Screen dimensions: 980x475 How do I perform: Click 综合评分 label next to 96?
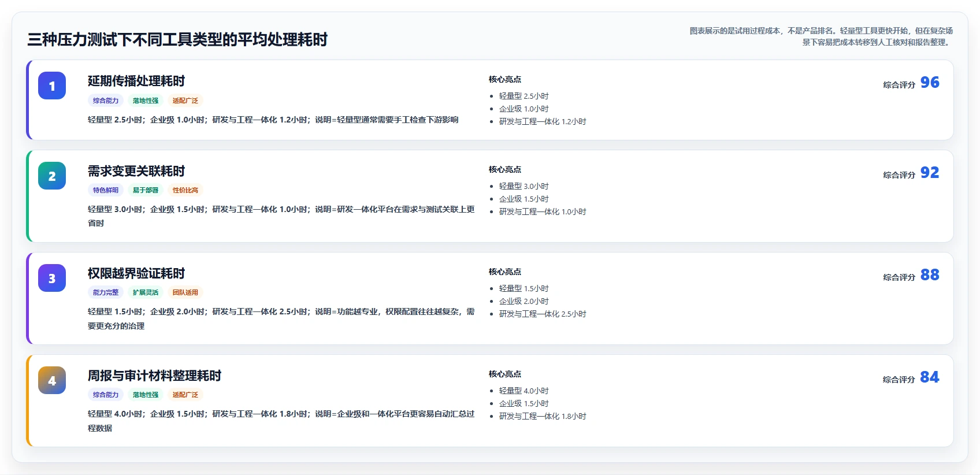(899, 85)
